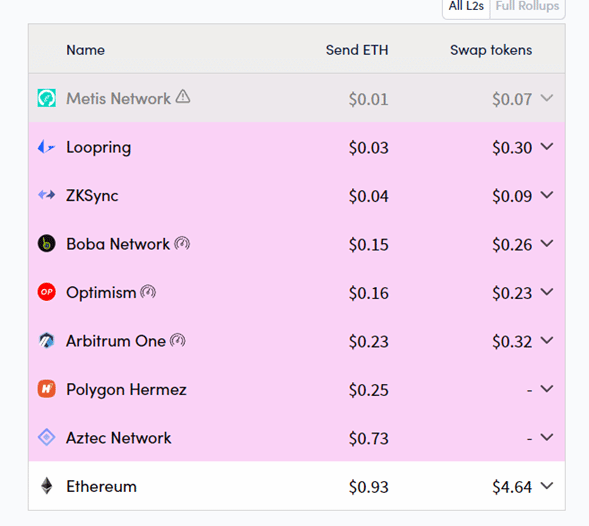The height and width of the screenshot is (526, 589).
Task: Click the speedometer icon beside Boba Network
Action: tap(182, 243)
